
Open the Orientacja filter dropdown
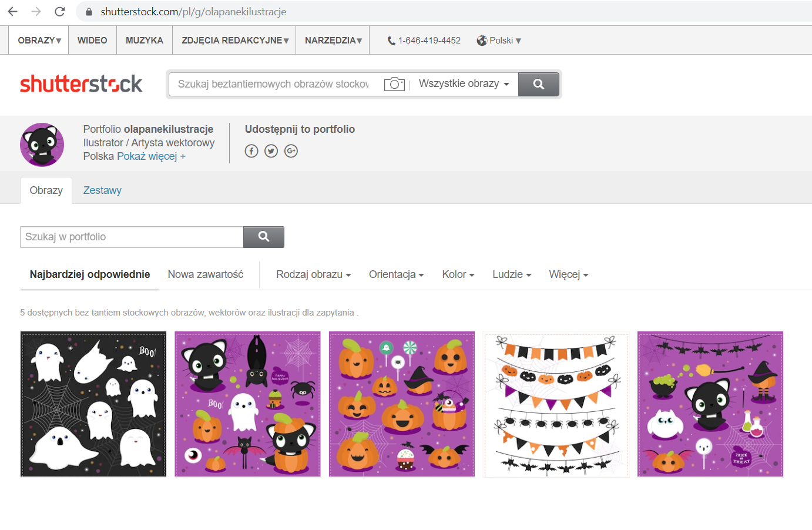[396, 274]
